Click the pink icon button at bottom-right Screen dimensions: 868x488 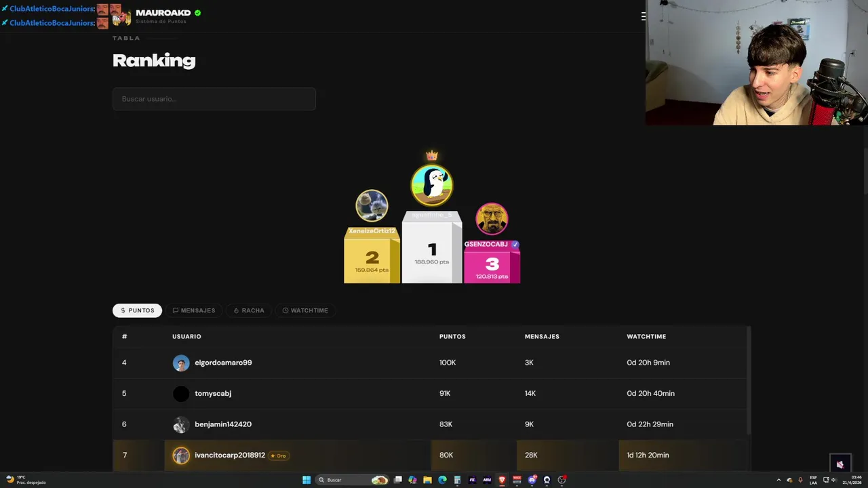[x=840, y=464]
